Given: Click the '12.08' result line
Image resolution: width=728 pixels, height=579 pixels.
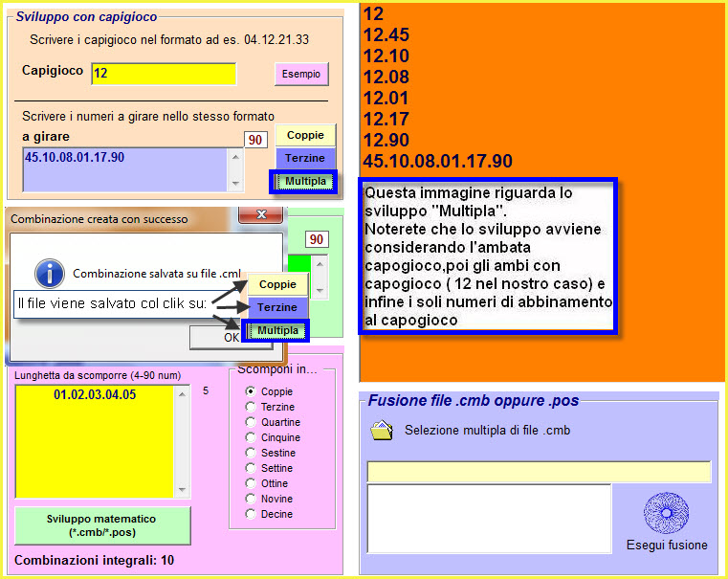Looking at the screenshot, I should tap(386, 78).
